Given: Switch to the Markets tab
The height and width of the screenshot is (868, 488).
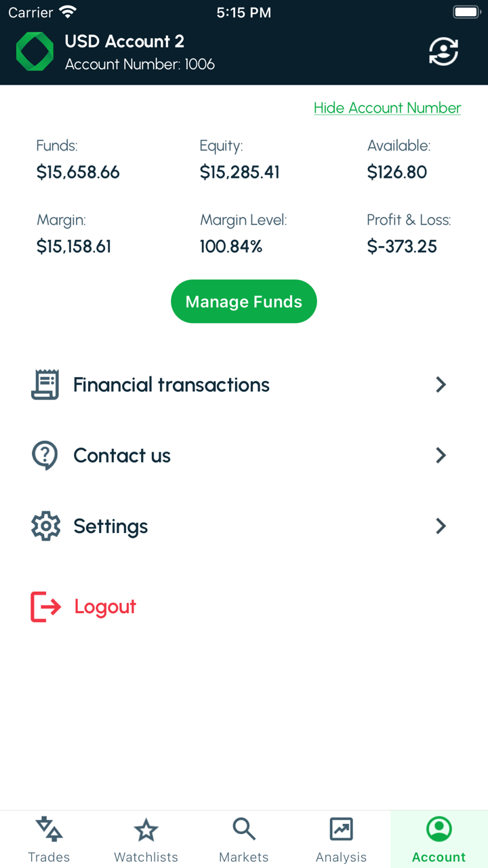Looking at the screenshot, I should point(244,840).
